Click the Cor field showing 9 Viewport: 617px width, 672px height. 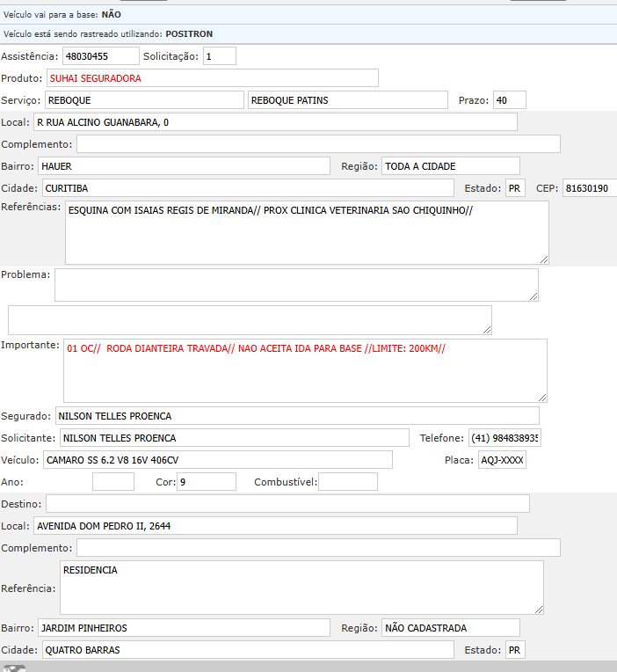[207, 482]
